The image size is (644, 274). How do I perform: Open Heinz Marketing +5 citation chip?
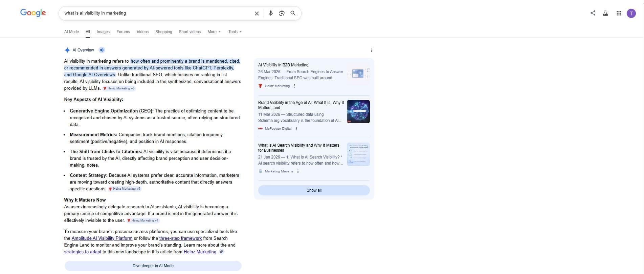(125, 189)
